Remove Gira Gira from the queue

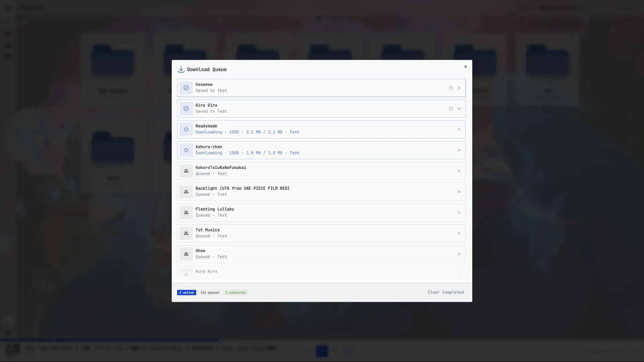coord(459,109)
